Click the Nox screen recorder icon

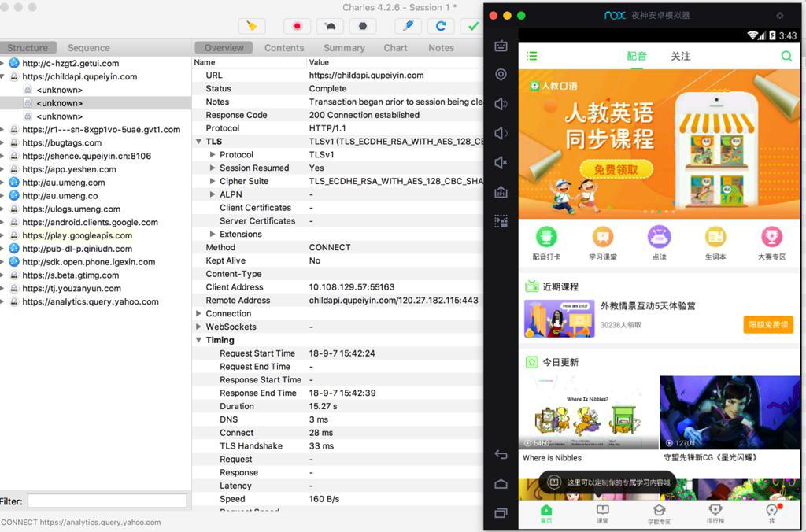point(501,221)
